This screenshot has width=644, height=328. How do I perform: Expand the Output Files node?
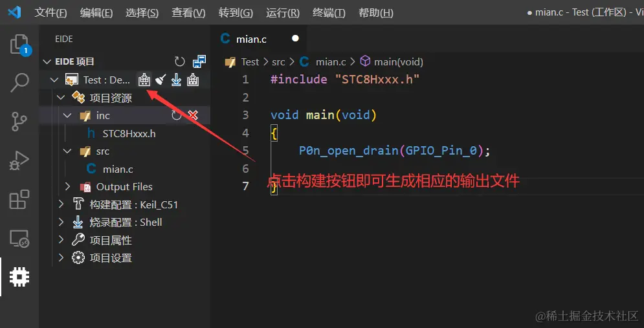click(68, 187)
